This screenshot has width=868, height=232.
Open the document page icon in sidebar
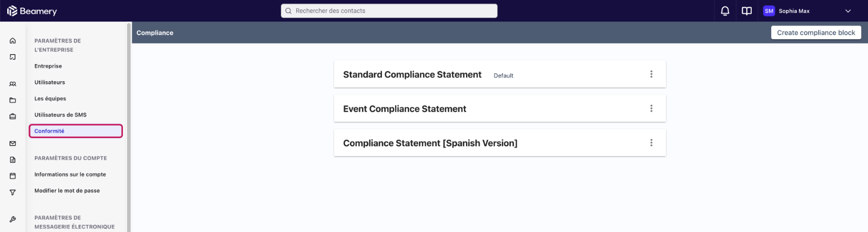[x=13, y=160]
